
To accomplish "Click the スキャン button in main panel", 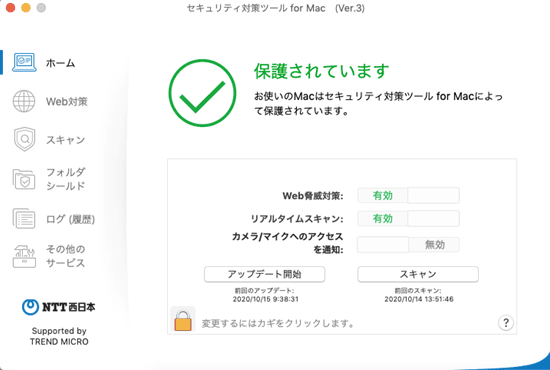I will (x=418, y=274).
